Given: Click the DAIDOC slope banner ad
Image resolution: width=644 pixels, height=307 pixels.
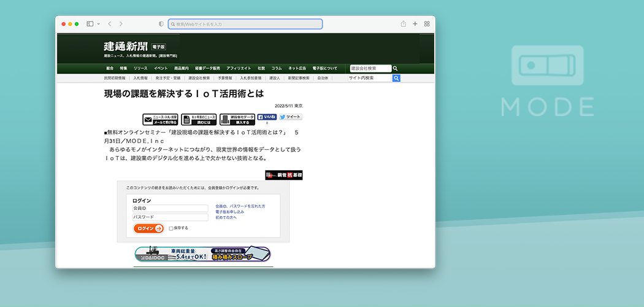Looking at the screenshot, I should click(x=202, y=254).
